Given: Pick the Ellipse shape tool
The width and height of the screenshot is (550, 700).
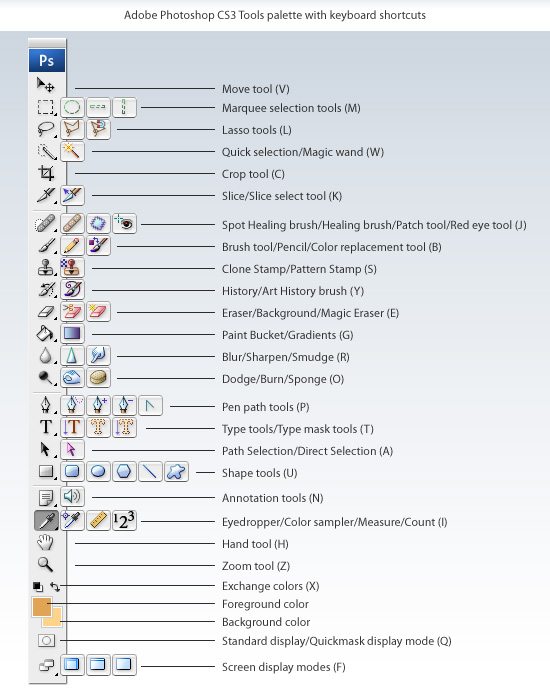Looking at the screenshot, I should point(98,471).
